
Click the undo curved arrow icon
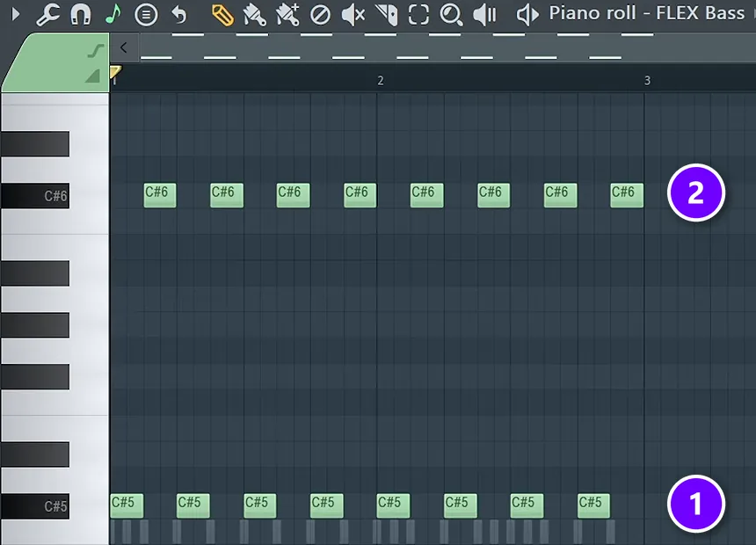[x=178, y=15]
